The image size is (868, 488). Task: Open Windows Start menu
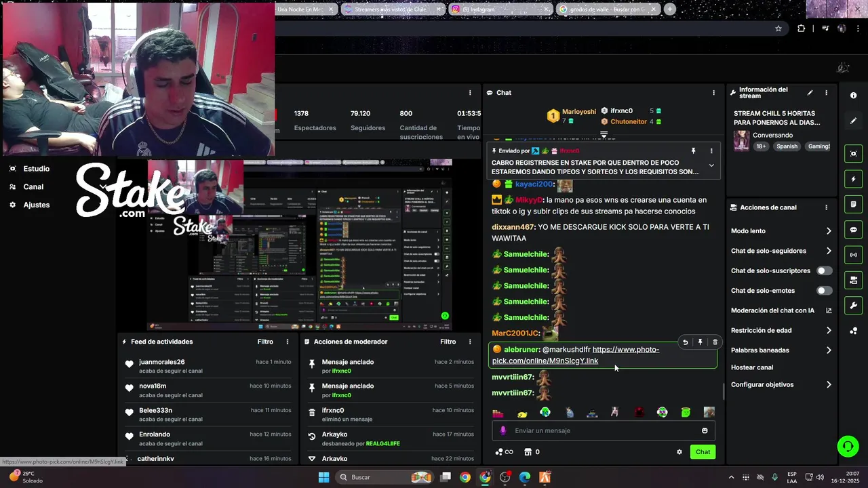(323, 477)
